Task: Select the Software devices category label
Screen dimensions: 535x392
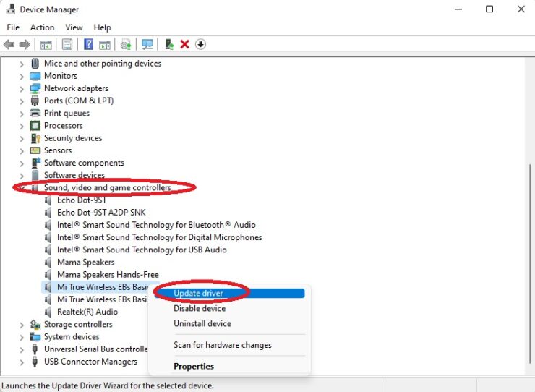Action: point(74,175)
